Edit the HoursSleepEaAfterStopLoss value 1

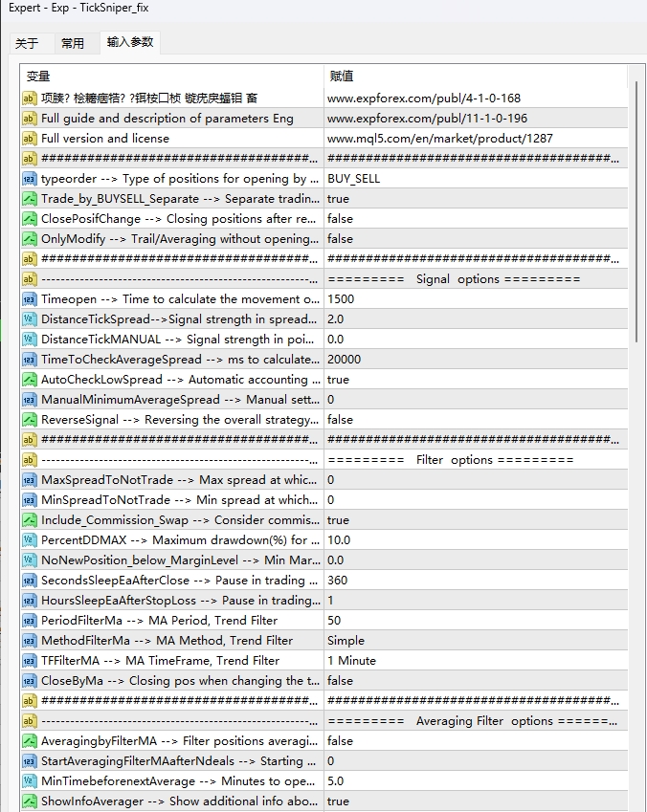[x=476, y=601]
